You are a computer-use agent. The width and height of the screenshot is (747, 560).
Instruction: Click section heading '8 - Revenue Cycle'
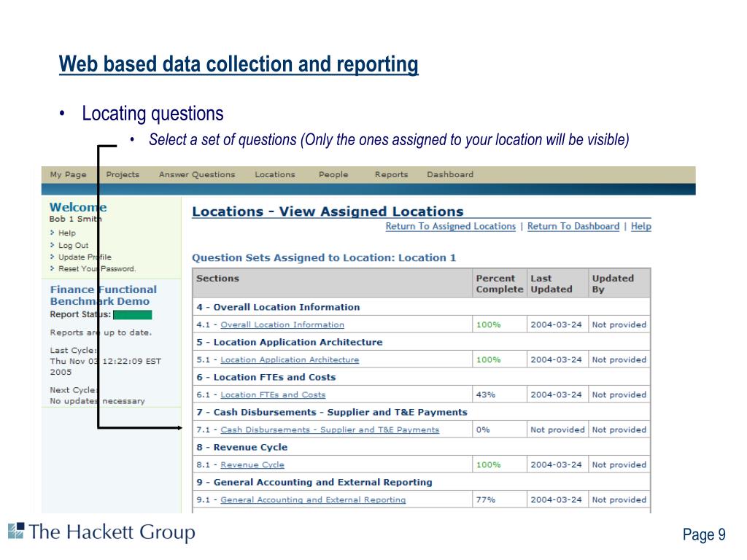point(242,447)
